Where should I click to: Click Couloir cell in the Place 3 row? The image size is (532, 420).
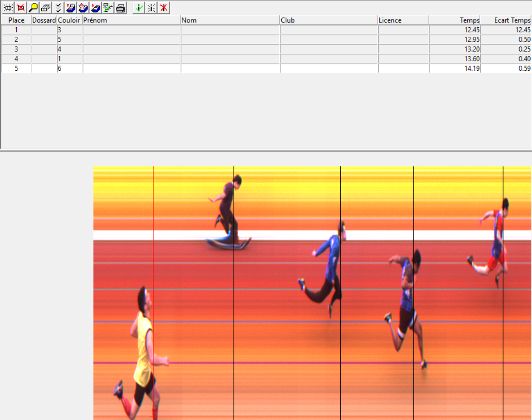(70, 49)
